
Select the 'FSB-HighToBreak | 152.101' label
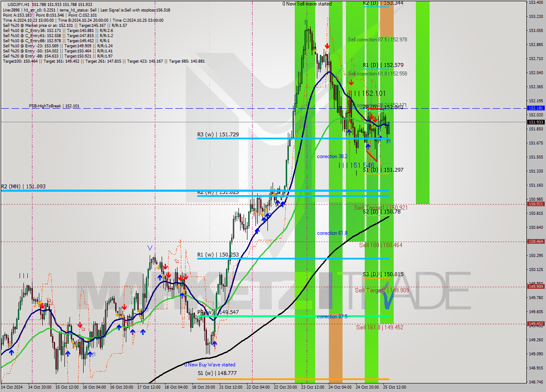(54, 106)
